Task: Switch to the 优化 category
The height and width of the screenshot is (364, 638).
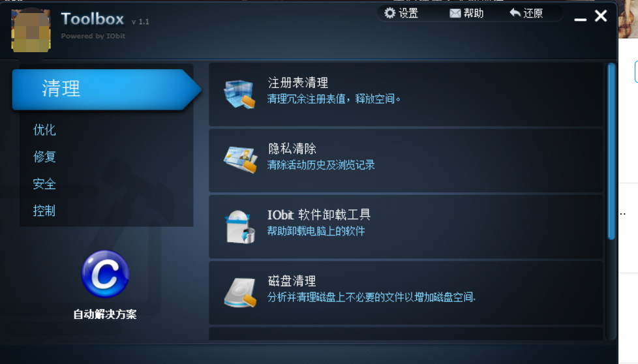Action: (44, 130)
